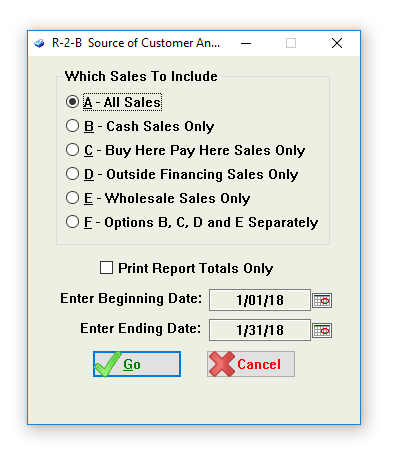Click the dialog title bar text
404x462 pixels.
136,43
